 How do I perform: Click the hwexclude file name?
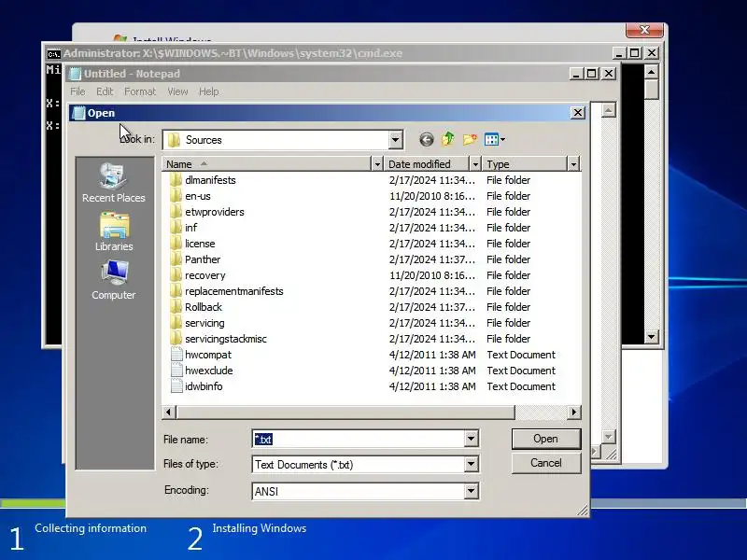[x=208, y=371]
